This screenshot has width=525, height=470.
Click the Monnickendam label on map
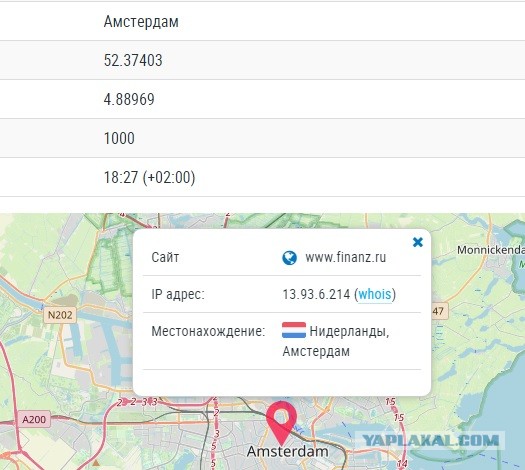point(491,250)
